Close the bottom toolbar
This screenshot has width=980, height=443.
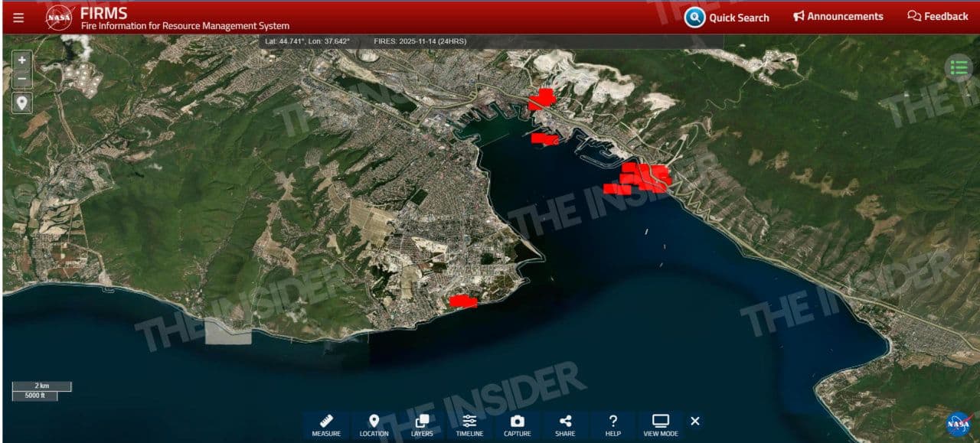point(695,421)
